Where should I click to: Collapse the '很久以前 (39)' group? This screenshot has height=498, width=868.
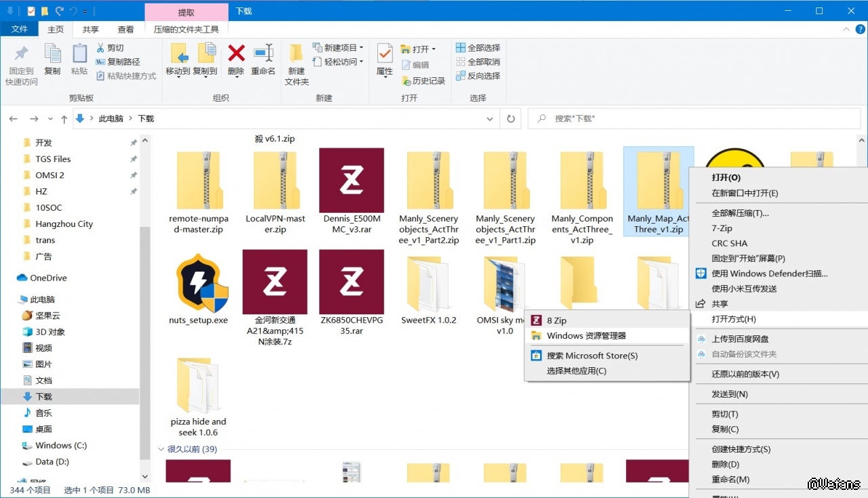pos(161,449)
